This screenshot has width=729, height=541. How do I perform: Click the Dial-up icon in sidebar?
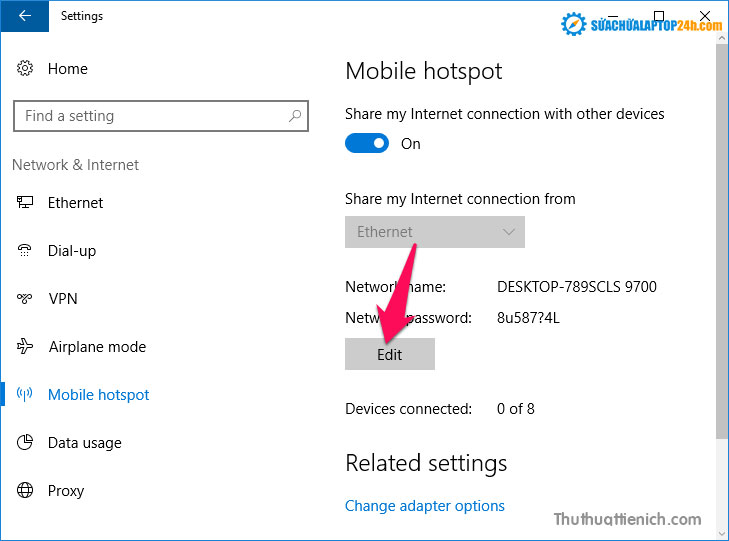[26, 251]
